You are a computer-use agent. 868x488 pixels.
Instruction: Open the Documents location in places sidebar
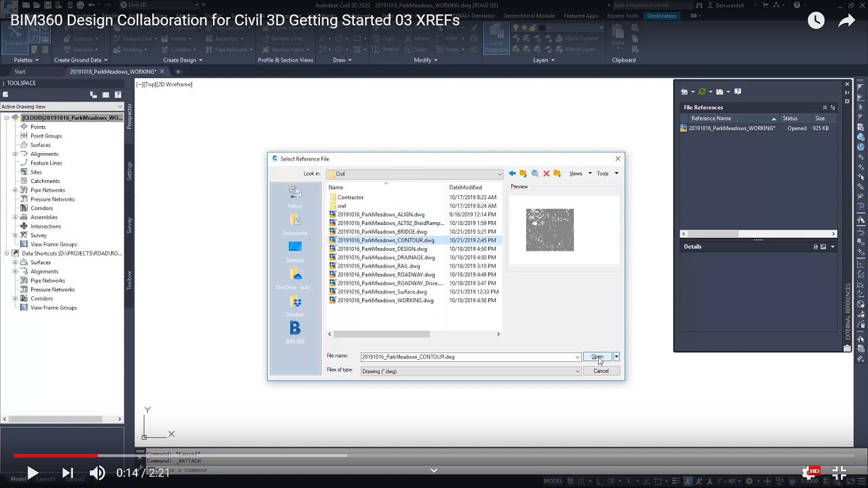tap(295, 224)
